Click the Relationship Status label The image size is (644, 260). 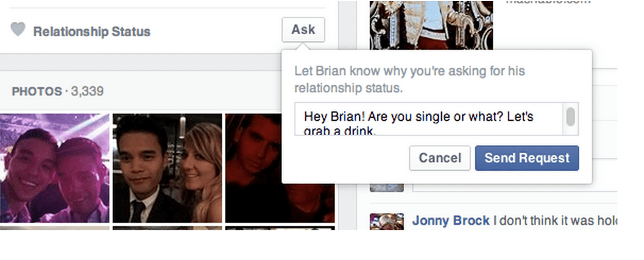click(91, 32)
